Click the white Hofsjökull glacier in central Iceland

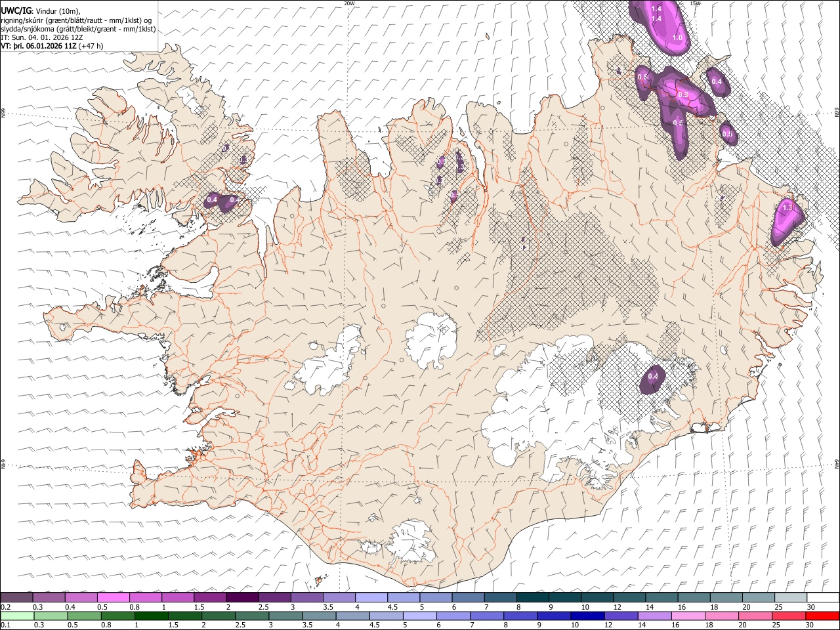point(430,341)
